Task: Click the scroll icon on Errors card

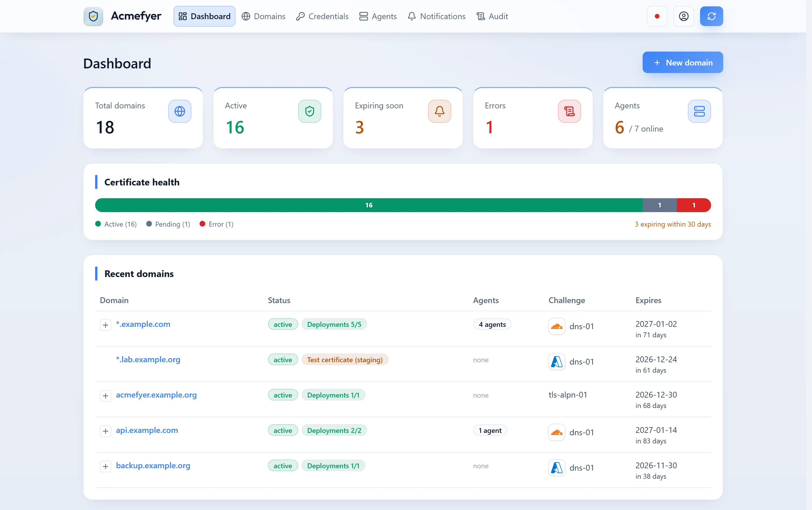Action: click(x=569, y=111)
